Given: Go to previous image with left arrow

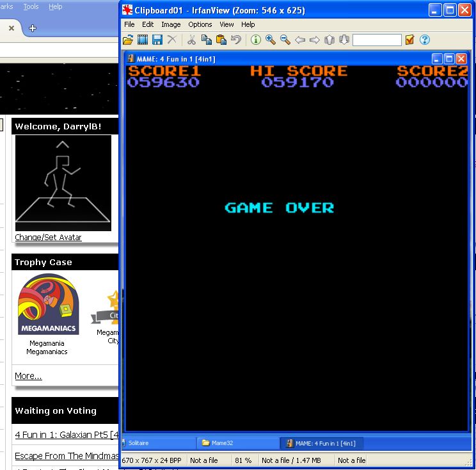Looking at the screenshot, I should click(300, 40).
